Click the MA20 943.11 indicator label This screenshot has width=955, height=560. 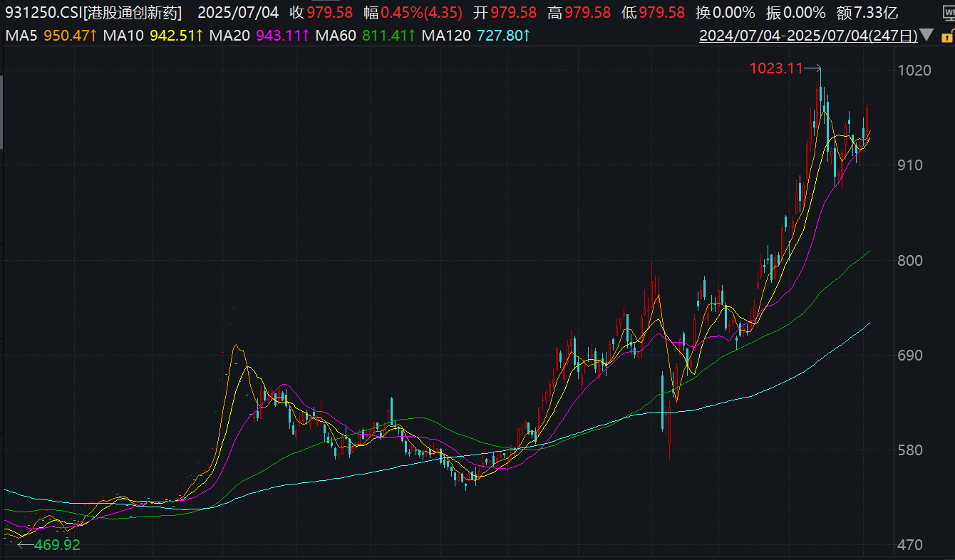[x=259, y=35]
